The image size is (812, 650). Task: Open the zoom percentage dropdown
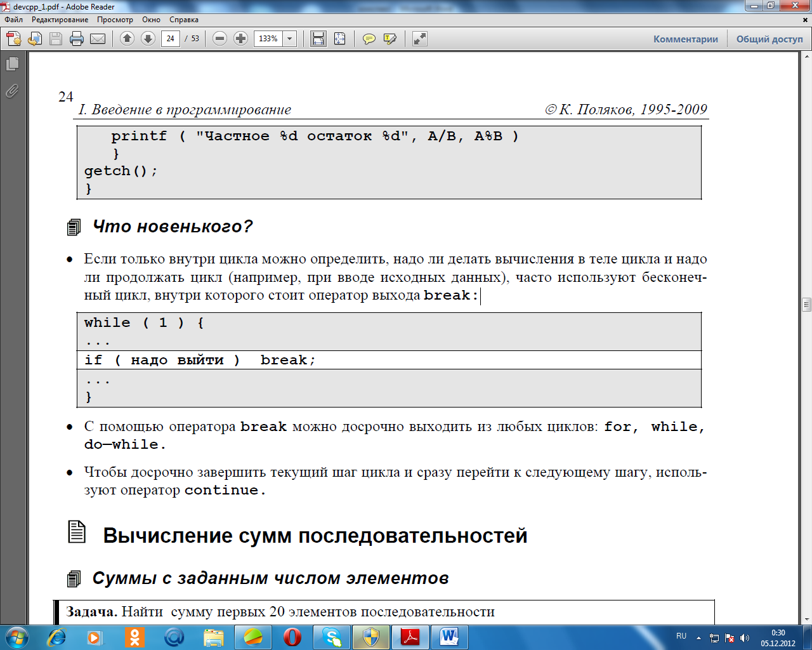290,39
